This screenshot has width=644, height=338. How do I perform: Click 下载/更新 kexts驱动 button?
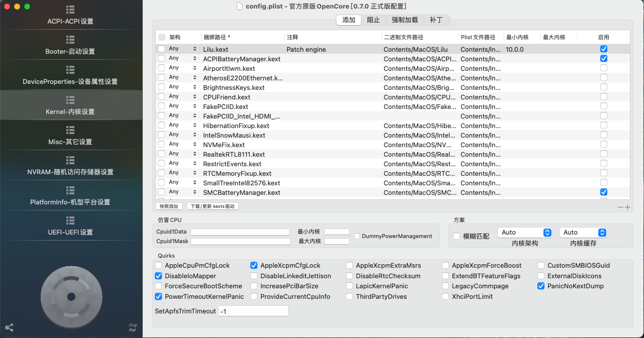coord(212,206)
